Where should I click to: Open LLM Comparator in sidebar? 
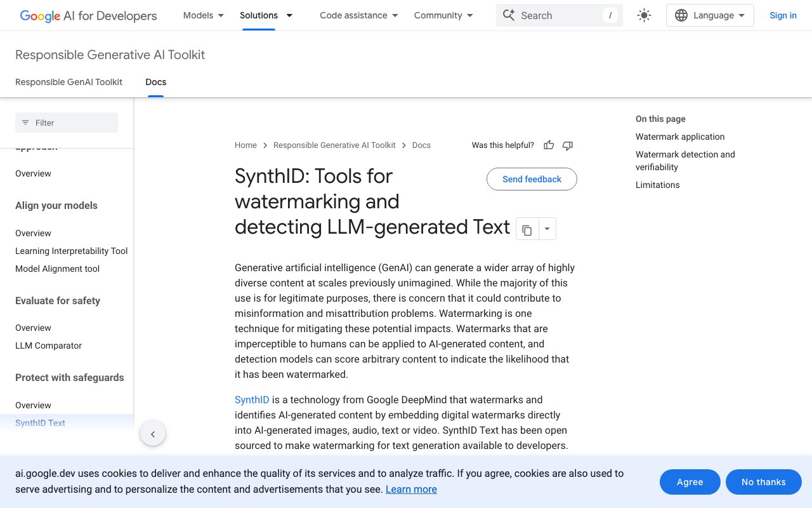[x=49, y=345]
